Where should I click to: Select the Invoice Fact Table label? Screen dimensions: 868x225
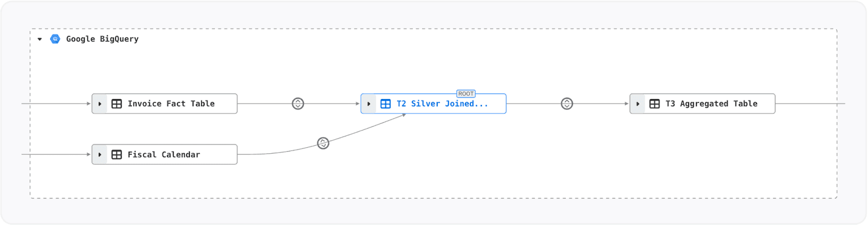click(x=171, y=104)
